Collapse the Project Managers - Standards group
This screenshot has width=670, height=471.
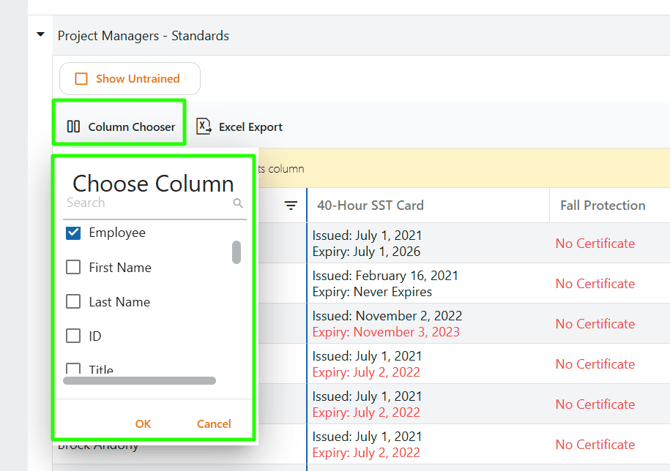tap(40, 35)
